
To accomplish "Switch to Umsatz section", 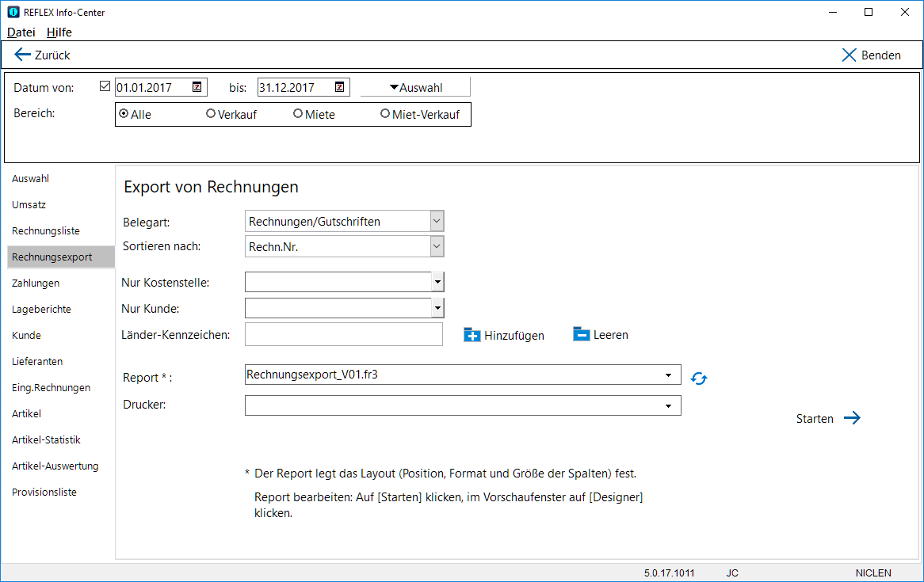I will point(29,204).
